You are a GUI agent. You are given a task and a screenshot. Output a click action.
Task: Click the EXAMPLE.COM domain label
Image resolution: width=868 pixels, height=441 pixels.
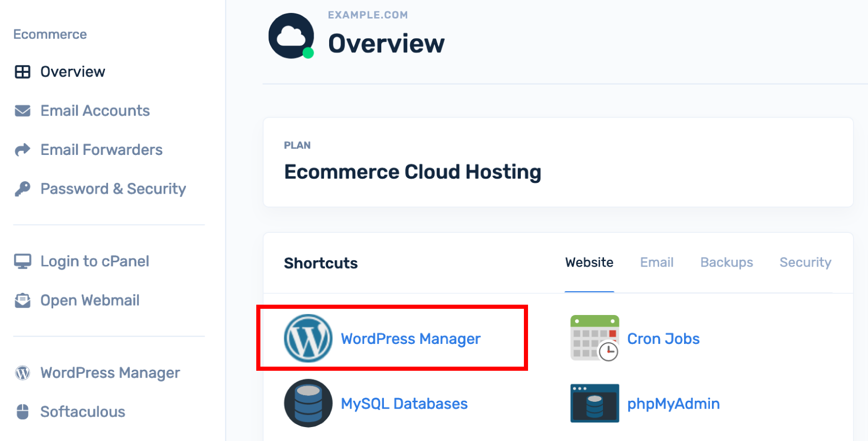(368, 15)
